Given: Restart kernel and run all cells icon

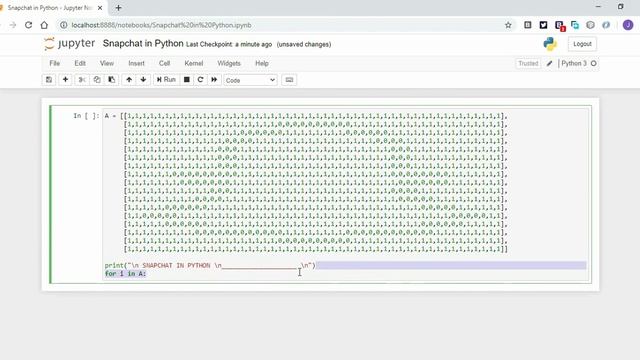Looking at the screenshot, I should [x=214, y=80].
